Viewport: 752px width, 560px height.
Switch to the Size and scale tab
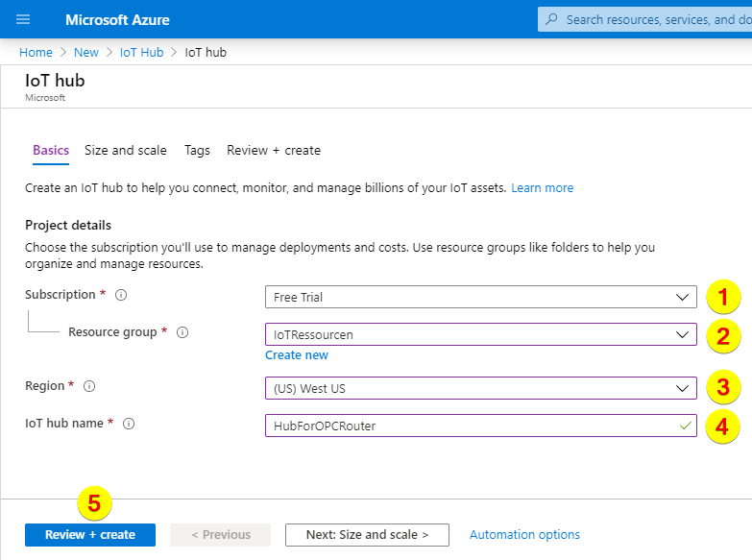point(125,151)
